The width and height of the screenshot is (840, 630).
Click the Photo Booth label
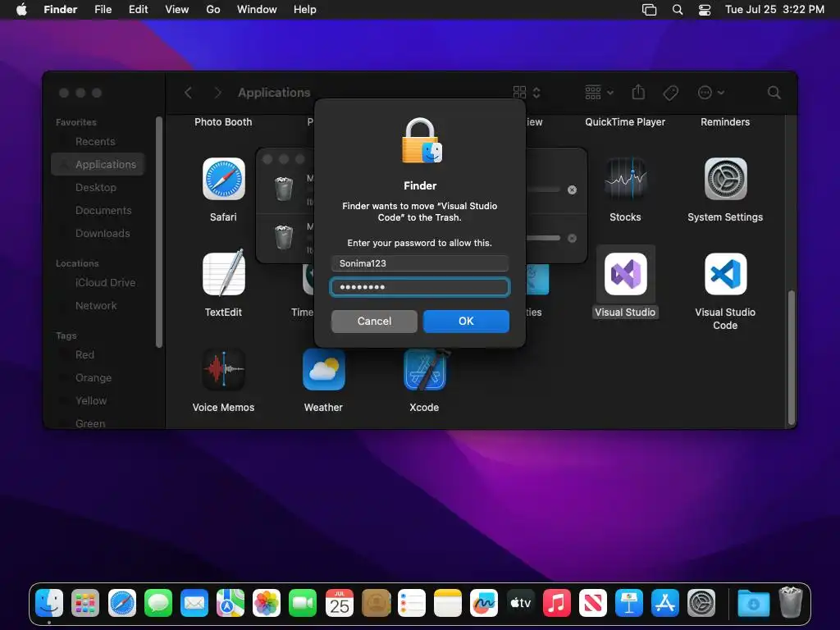tap(223, 122)
